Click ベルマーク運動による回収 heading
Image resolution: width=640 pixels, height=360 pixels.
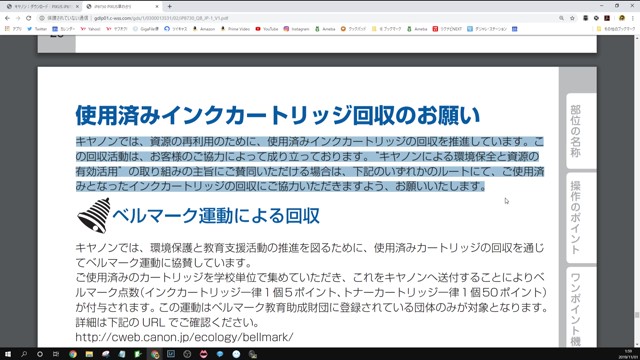(216, 216)
